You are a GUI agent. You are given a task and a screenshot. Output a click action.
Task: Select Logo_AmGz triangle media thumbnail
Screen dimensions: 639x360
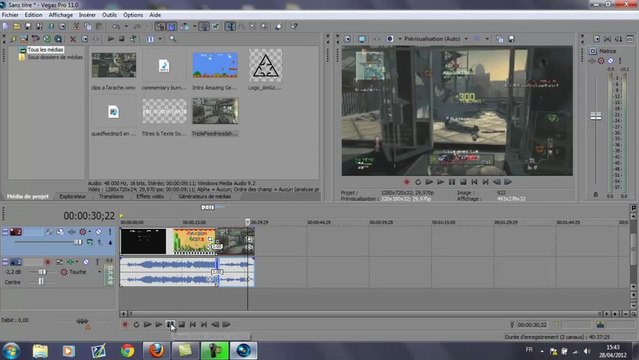pyautogui.click(x=265, y=65)
